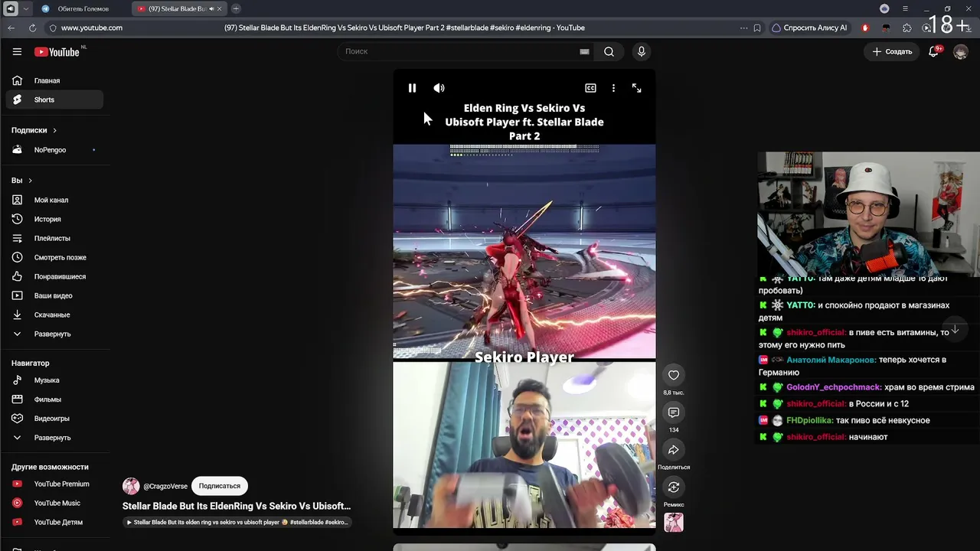Click the magnifier search button

tap(609, 51)
